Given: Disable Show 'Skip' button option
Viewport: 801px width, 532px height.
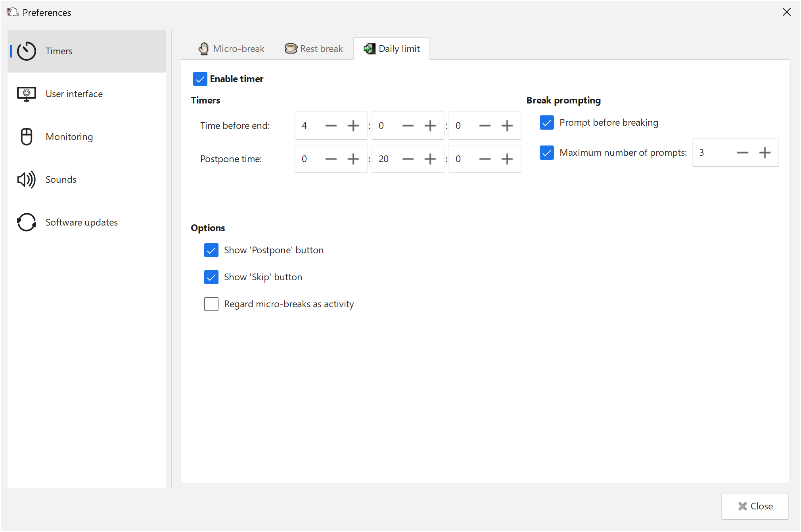Looking at the screenshot, I should 211,277.
